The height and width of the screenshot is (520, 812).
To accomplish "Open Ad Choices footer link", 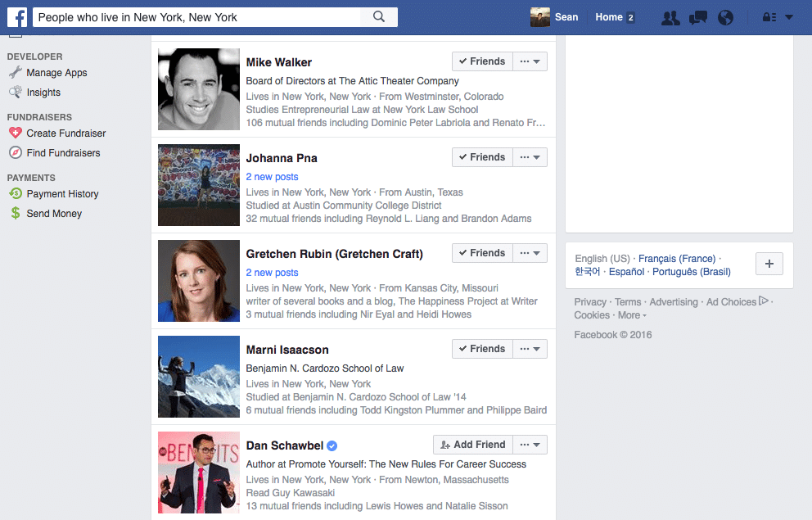I will [738, 301].
